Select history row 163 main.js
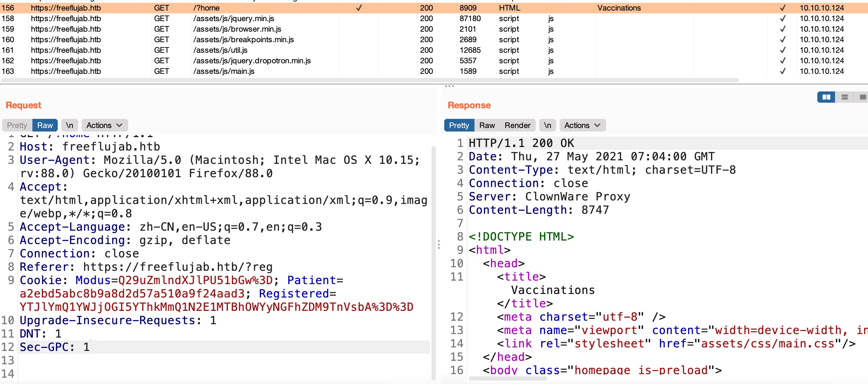Viewport: 868px width, 384px height. click(224, 71)
